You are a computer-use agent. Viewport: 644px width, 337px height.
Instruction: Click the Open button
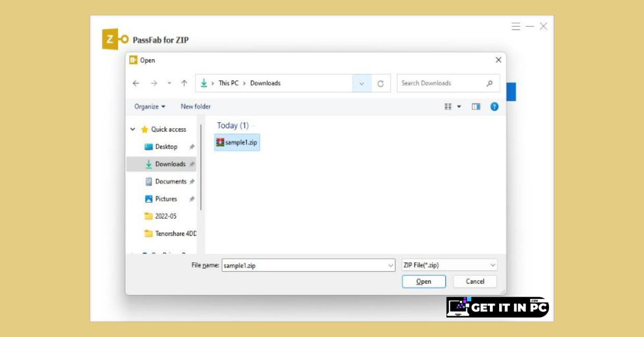point(424,281)
